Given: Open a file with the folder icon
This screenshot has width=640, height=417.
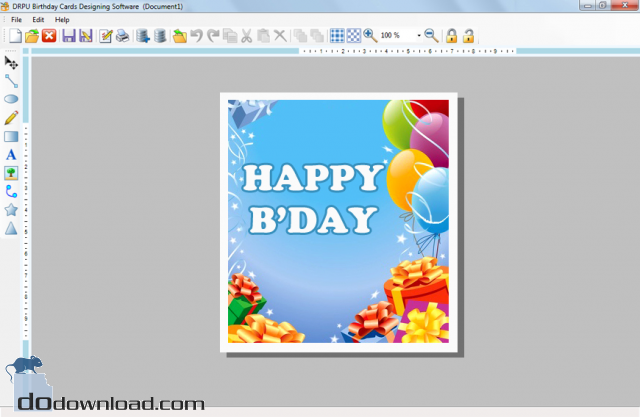Looking at the screenshot, I should [x=32, y=36].
